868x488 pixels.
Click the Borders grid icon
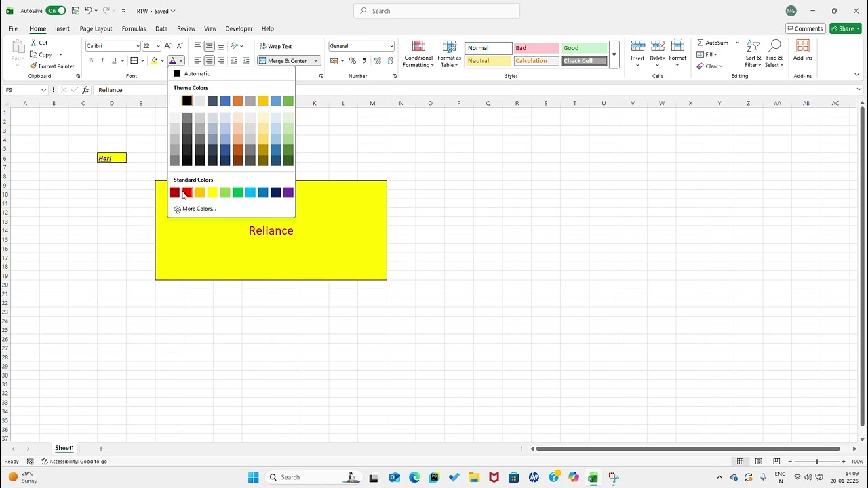[134, 60]
